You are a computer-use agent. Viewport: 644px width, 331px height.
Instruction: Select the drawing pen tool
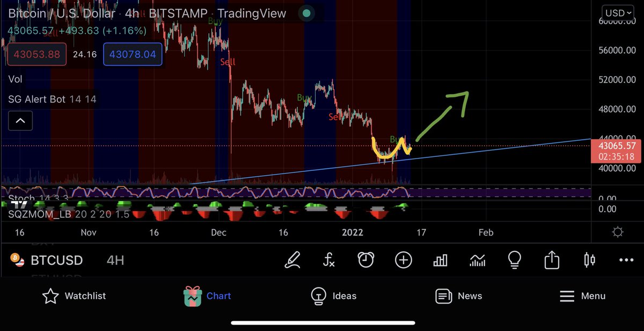pos(292,260)
